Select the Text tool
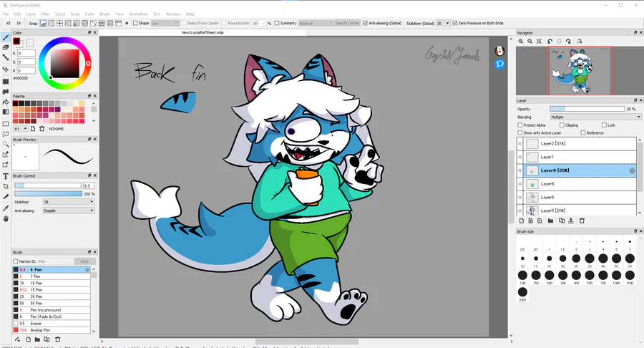 pos(6,176)
